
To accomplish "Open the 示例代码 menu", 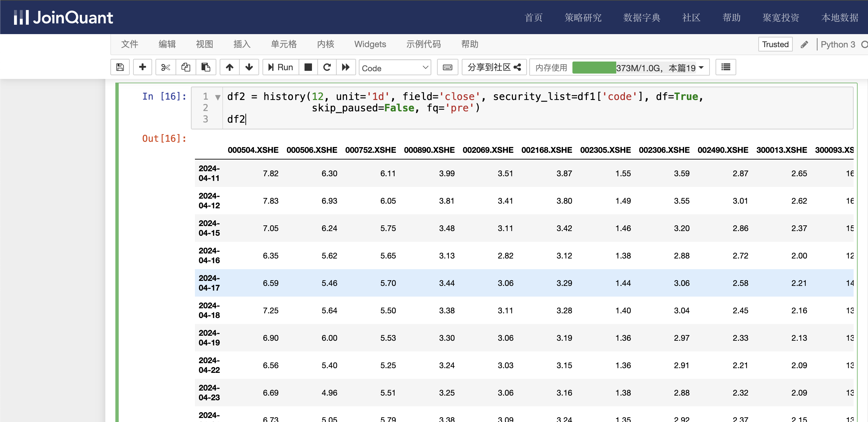I will click(x=423, y=44).
